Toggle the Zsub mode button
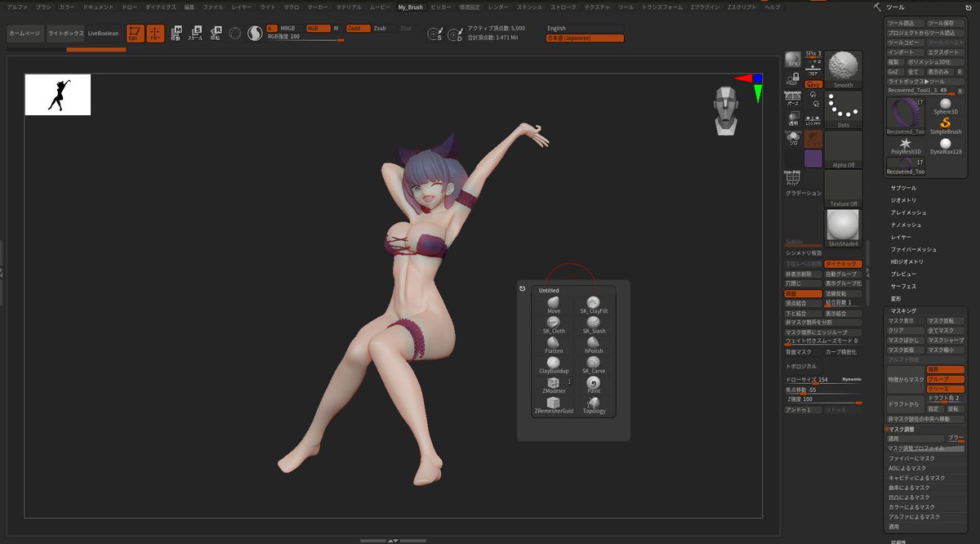Image resolution: width=980 pixels, height=544 pixels. 383,28
